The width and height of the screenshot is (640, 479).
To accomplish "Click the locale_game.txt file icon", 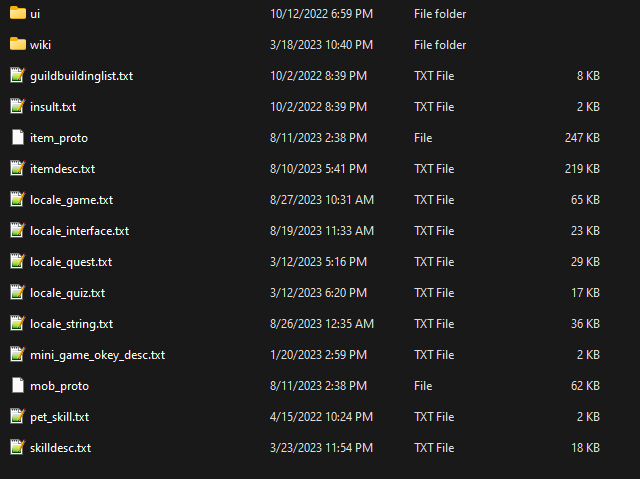I will tap(17, 200).
